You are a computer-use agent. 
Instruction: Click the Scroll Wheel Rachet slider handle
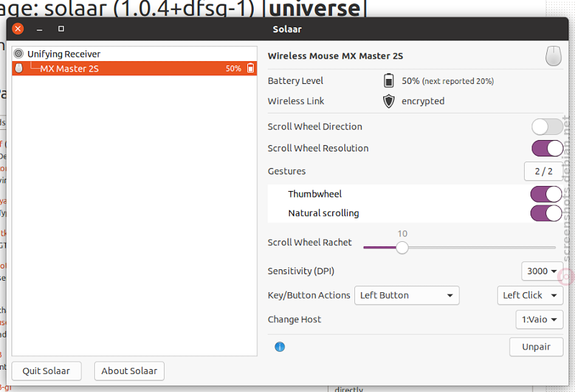coord(402,248)
